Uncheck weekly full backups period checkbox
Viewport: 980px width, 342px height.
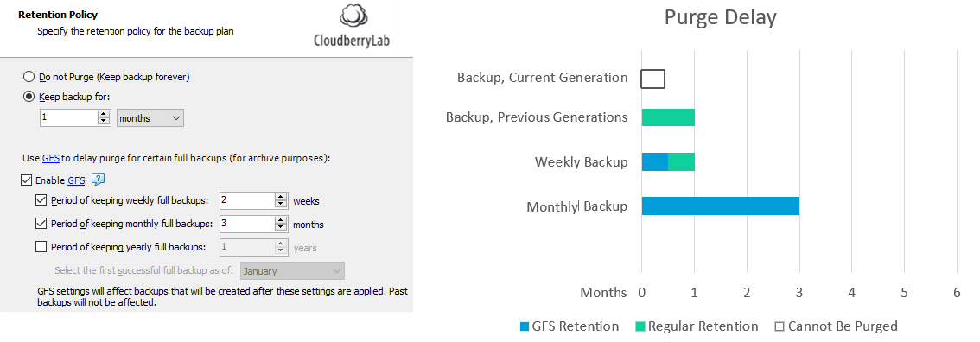41,200
